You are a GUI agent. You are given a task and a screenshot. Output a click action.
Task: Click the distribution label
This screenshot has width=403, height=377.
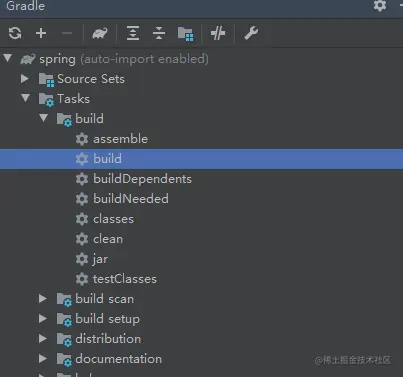pos(108,339)
